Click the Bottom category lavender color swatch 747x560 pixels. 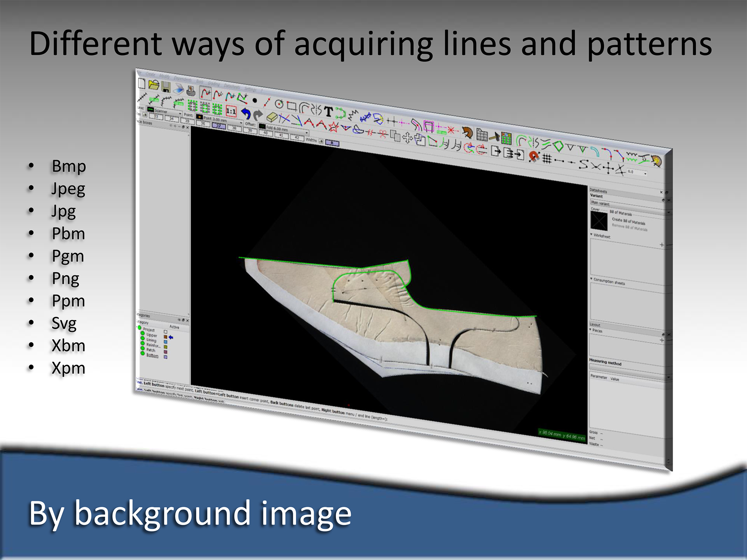pos(165,357)
